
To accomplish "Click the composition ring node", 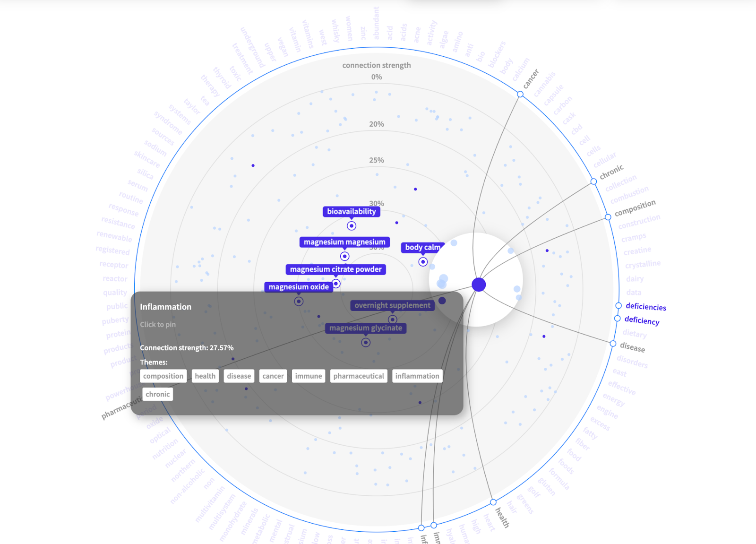I will 608,217.
